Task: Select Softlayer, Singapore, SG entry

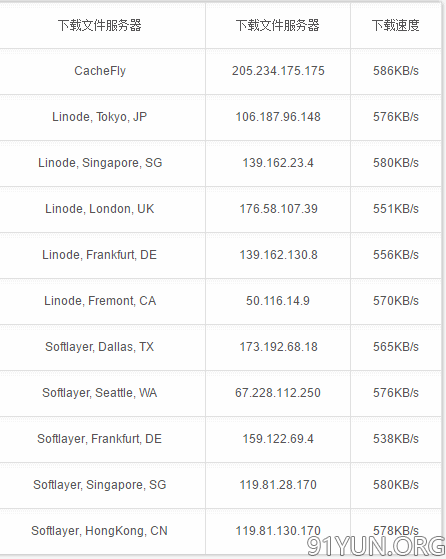Action: [x=100, y=485]
